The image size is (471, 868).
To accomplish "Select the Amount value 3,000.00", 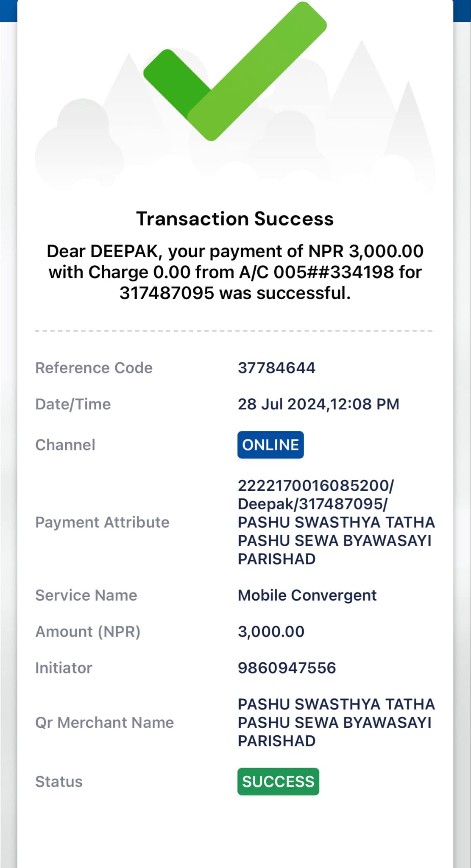I will (x=271, y=632).
